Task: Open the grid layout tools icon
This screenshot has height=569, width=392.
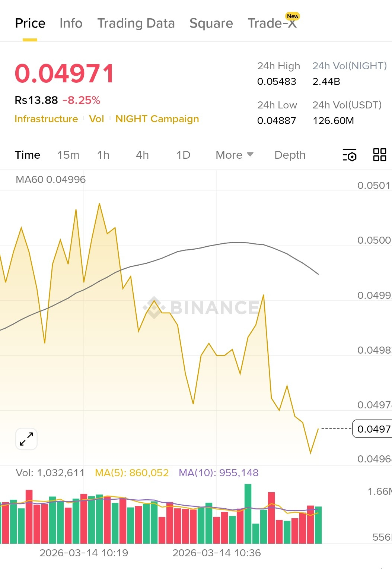Action: [379, 155]
